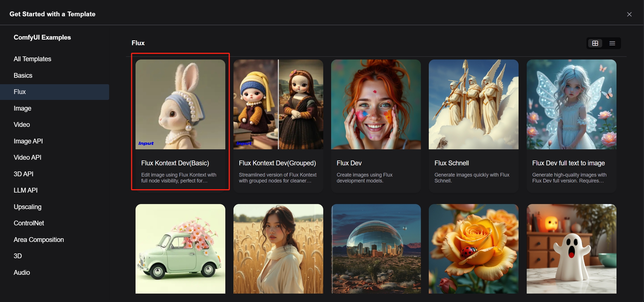Click the Flux Dev card title
644x302 pixels.
(x=349, y=163)
